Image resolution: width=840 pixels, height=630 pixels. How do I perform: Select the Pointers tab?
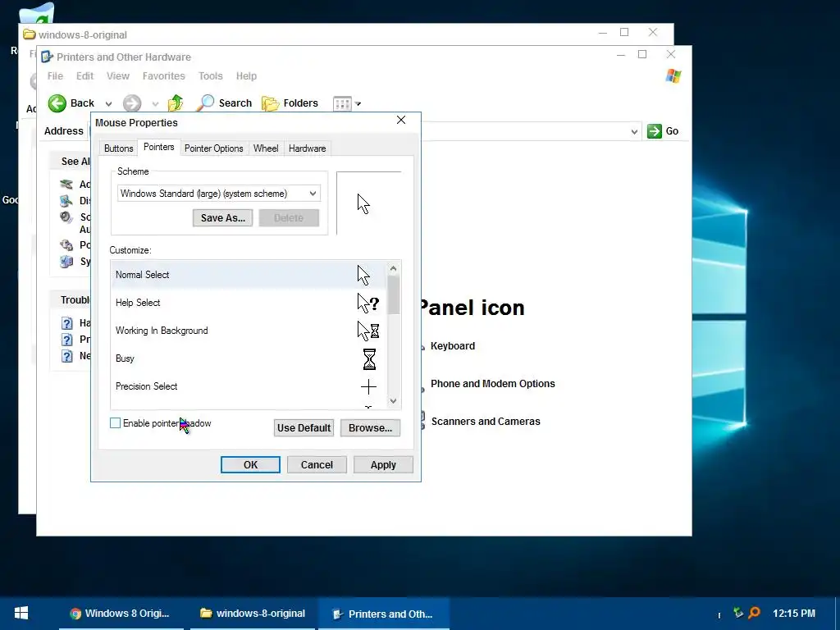point(158,147)
